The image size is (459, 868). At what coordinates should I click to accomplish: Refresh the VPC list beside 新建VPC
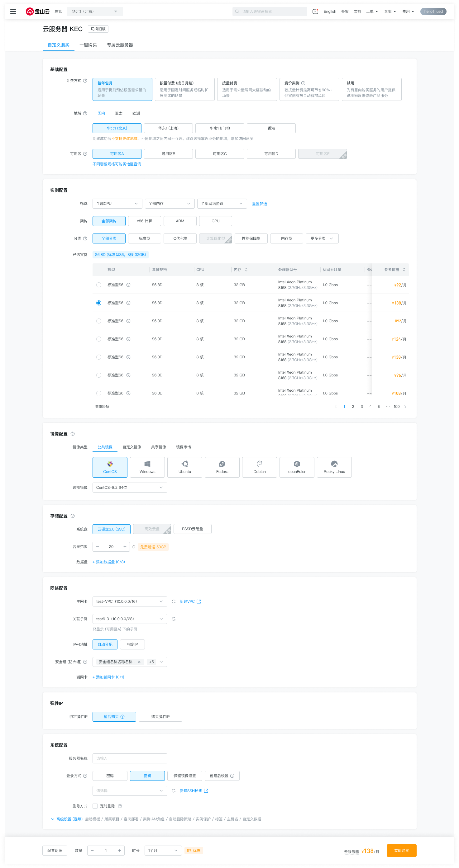[173, 601]
